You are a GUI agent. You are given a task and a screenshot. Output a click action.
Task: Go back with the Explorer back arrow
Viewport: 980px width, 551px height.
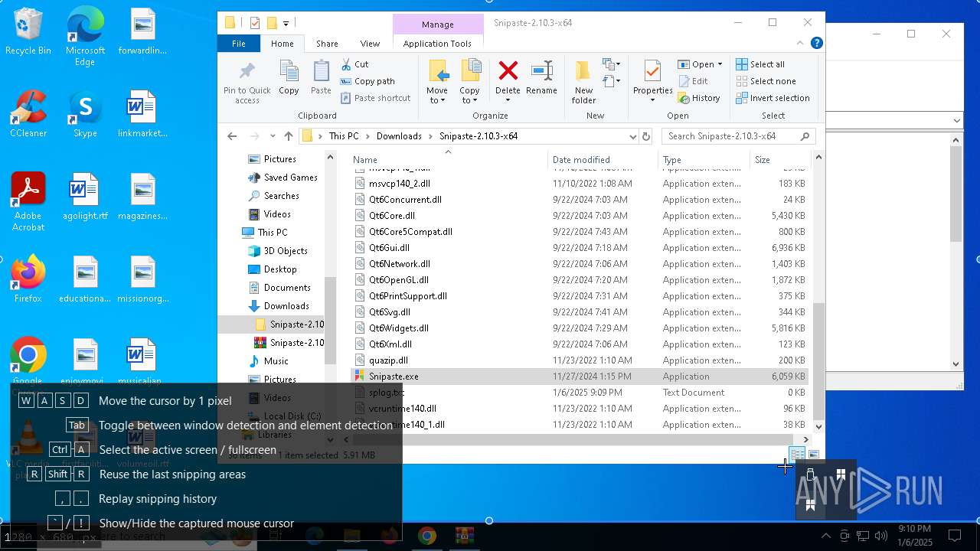point(232,136)
